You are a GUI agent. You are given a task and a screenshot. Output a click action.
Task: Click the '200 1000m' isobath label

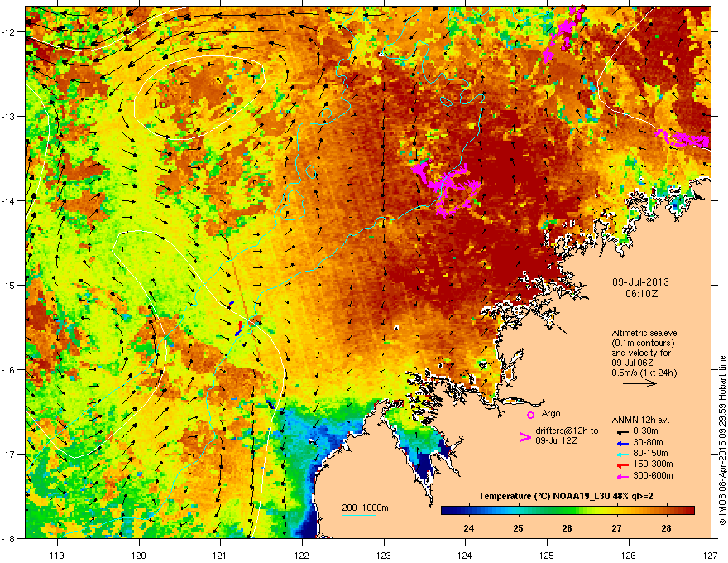(x=365, y=508)
